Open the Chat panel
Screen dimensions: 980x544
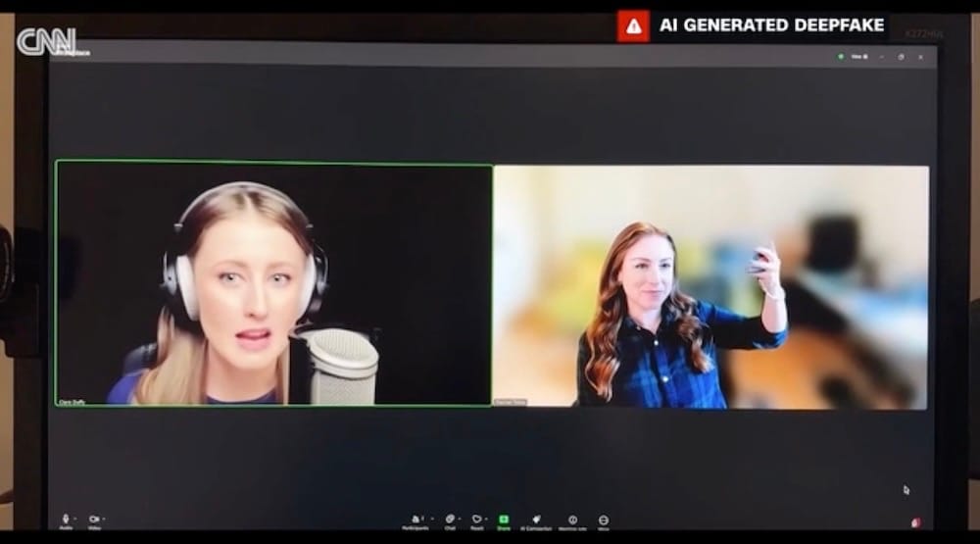point(449,519)
